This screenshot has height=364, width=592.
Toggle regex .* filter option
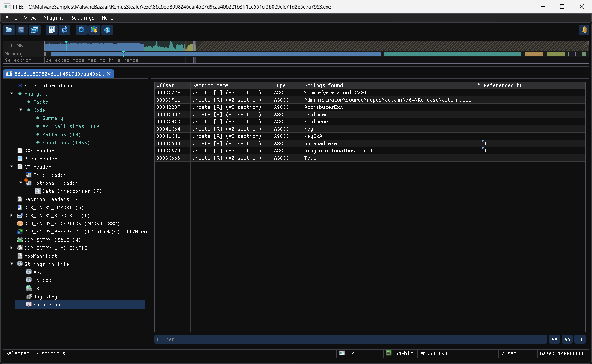[580, 339]
